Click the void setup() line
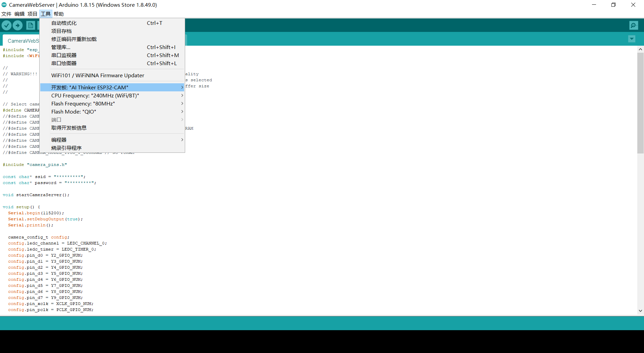Viewport: 644px width, 353px height. 21,207
